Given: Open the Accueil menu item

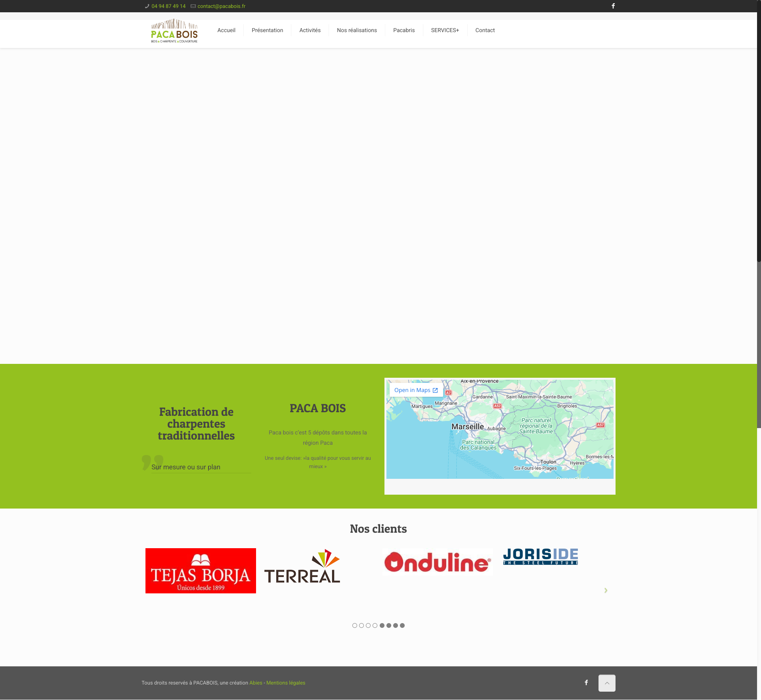Looking at the screenshot, I should pyautogui.click(x=226, y=30).
